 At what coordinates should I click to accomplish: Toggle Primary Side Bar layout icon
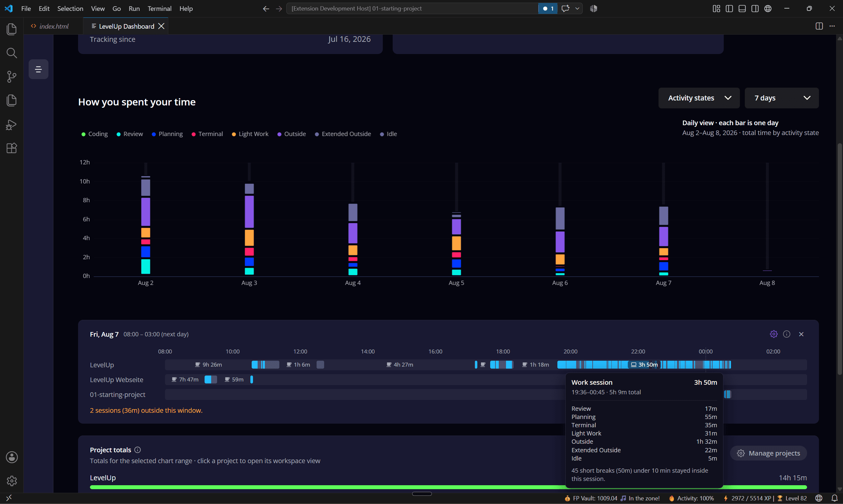(x=729, y=9)
